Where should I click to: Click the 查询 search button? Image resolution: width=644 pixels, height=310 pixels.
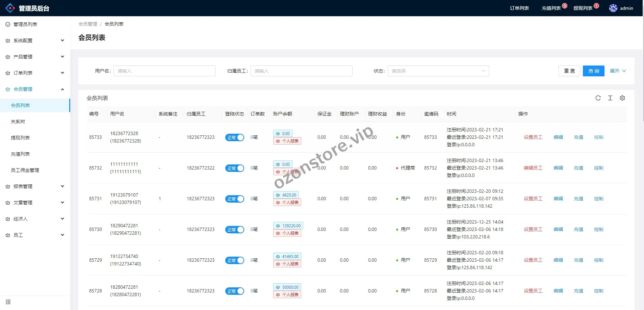click(x=593, y=71)
